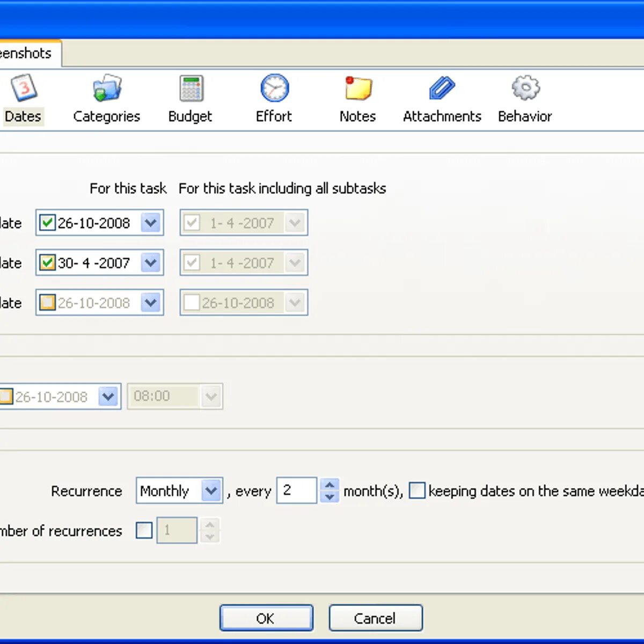Open calendar dropdown for first row 26-10-2008 date
Image resolution: width=644 pixels, height=644 pixels.
click(151, 223)
